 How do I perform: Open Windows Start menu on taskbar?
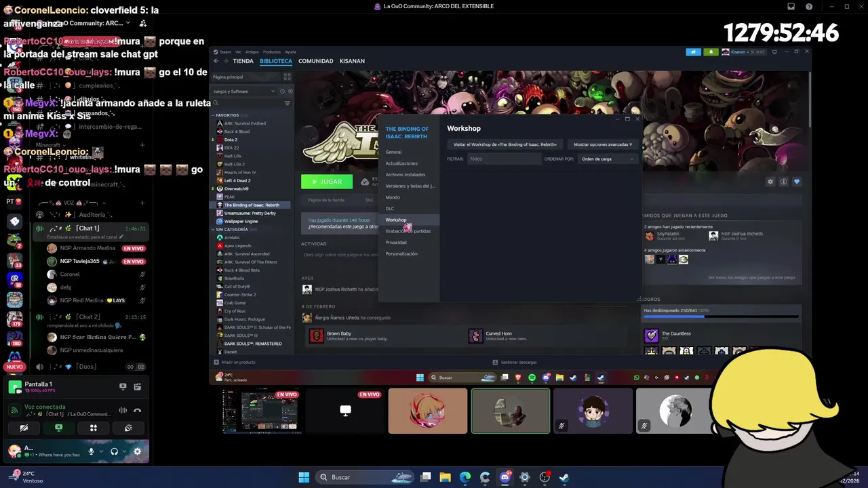pyautogui.click(x=304, y=477)
